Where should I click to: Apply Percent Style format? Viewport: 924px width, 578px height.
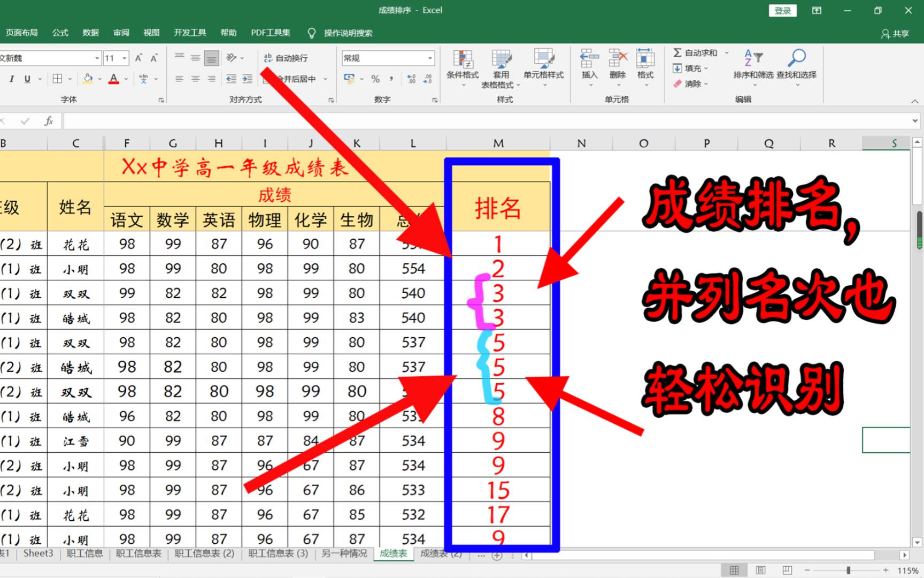point(375,79)
